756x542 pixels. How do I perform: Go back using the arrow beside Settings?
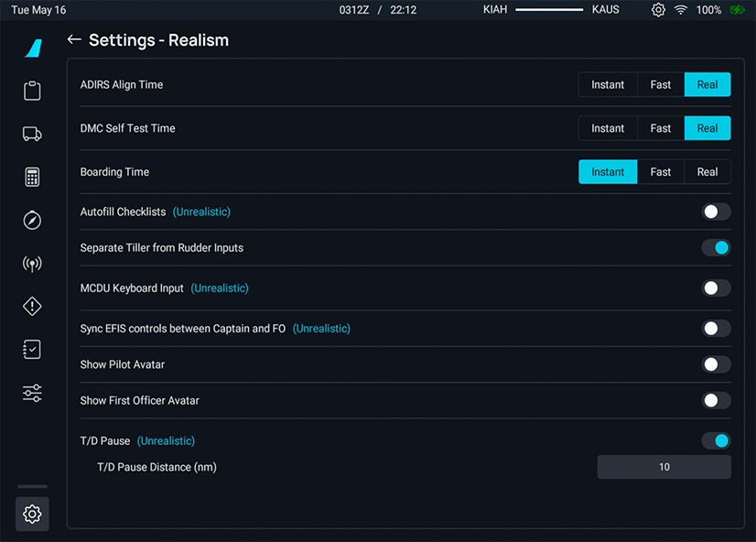click(74, 40)
